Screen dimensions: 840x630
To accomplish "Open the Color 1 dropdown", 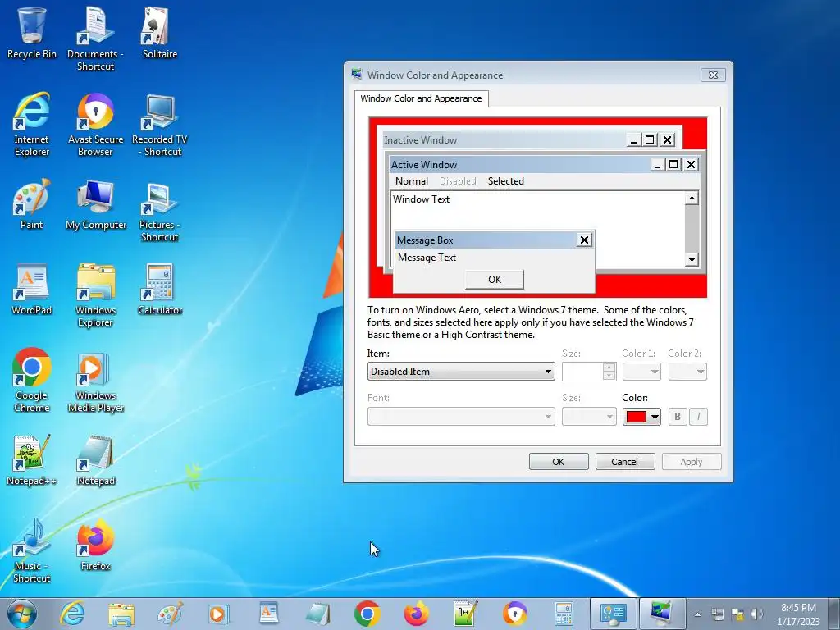I will pyautogui.click(x=641, y=372).
